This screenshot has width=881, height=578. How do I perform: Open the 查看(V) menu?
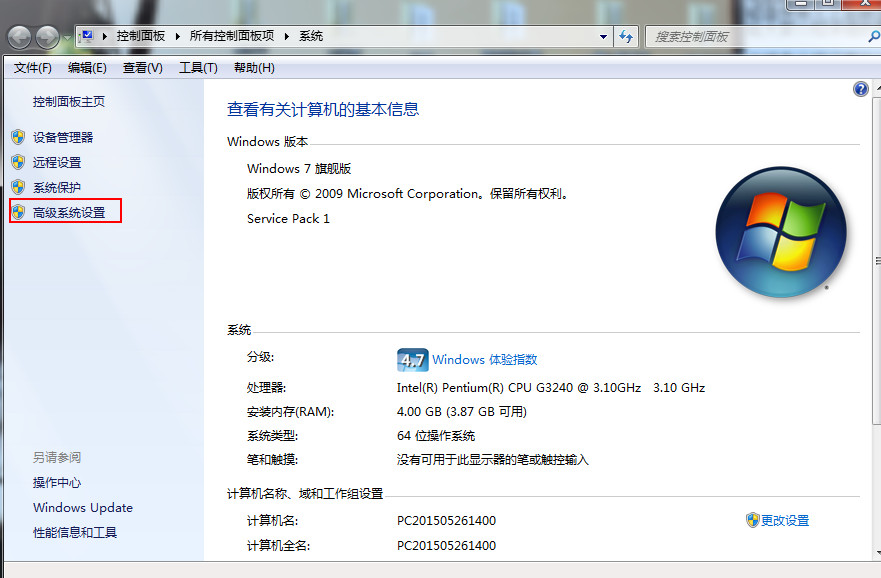pos(142,68)
